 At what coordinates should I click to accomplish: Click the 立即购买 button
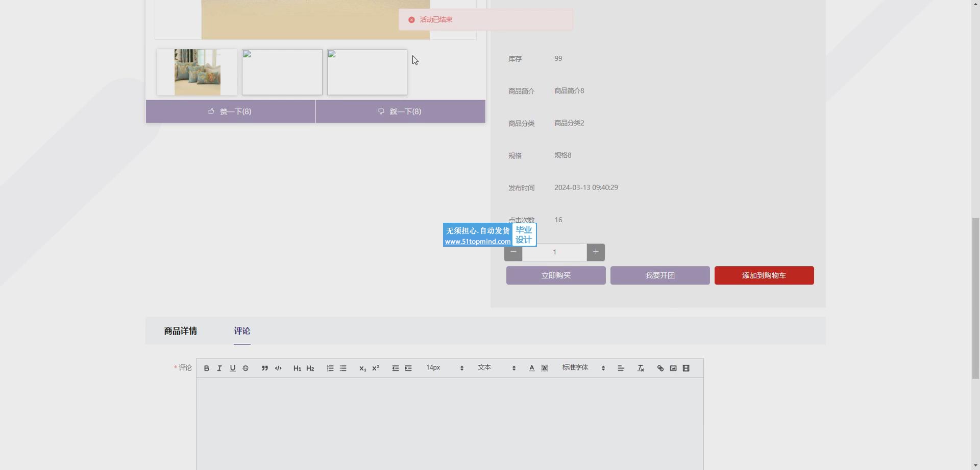point(556,275)
